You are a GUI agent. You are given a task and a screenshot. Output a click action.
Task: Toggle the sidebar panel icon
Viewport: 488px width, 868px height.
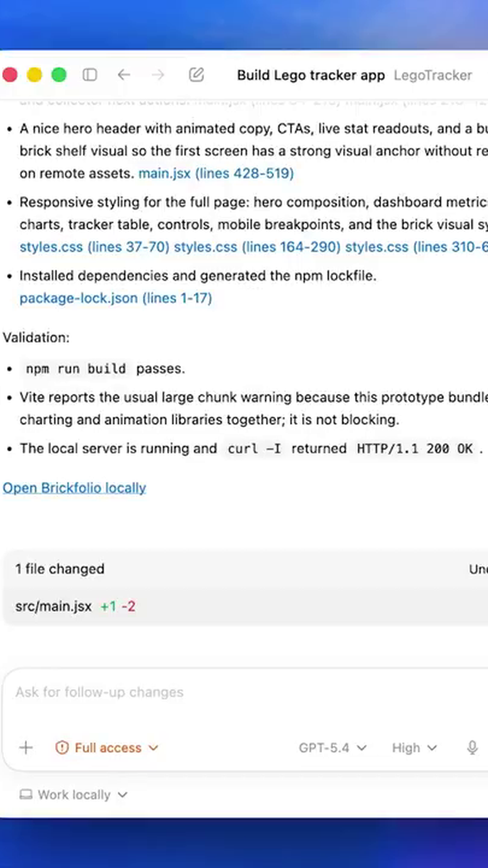tap(90, 75)
